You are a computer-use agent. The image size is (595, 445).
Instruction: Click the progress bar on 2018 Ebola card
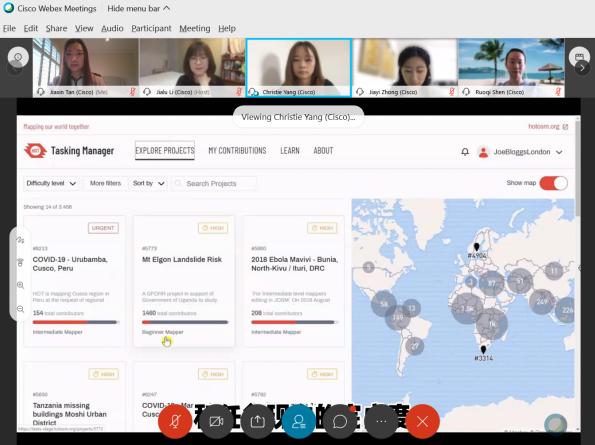click(294, 322)
